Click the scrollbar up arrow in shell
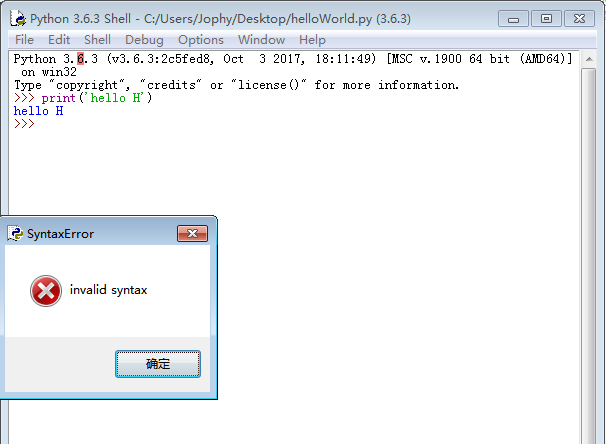 click(589, 59)
